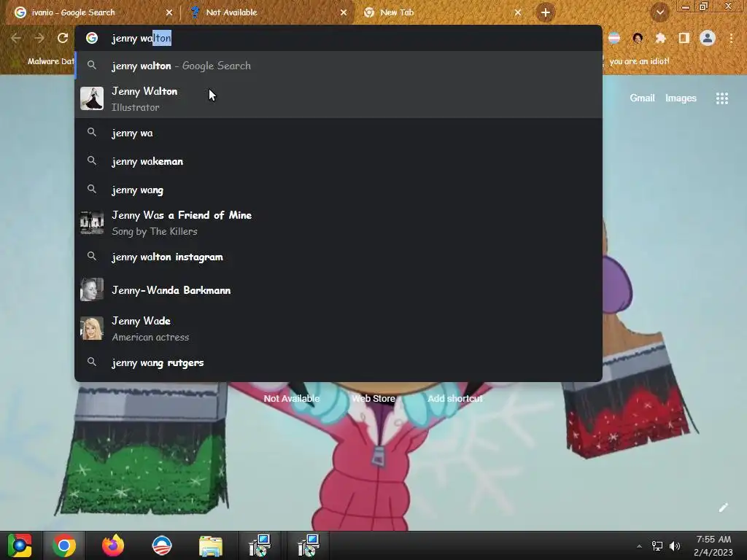This screenshot has width=747, height=560.
Task: Click Add shortcut
Action: (x=455, y=398)
